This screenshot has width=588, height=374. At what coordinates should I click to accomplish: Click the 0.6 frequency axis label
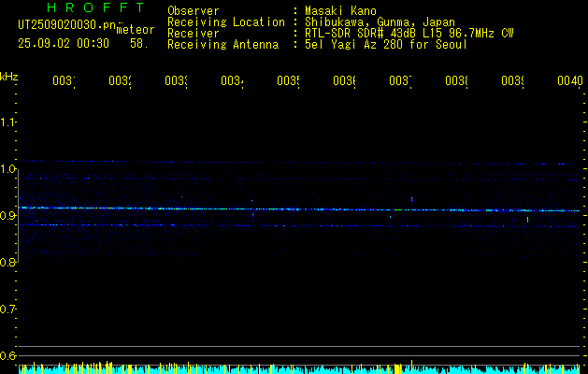[7, 355]
